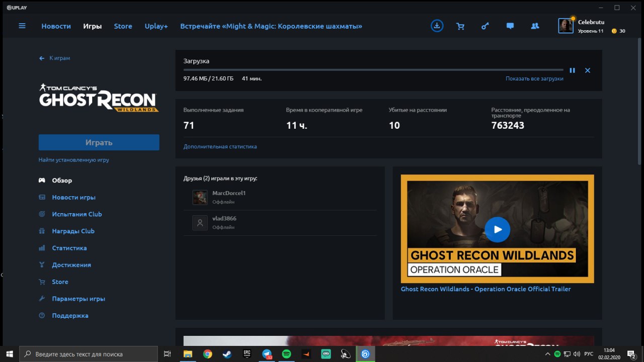This screenshot has height=362, width=644.
Task: Click Показать все загрузки link
Action: tap(534, 79)
